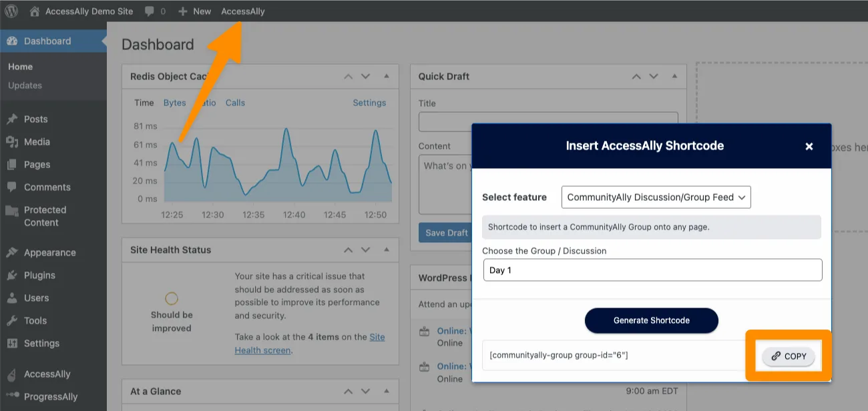Viewport: 868px width, 411px height.
Task: Open Users in the sidebar
Action: tap(37, 298)
